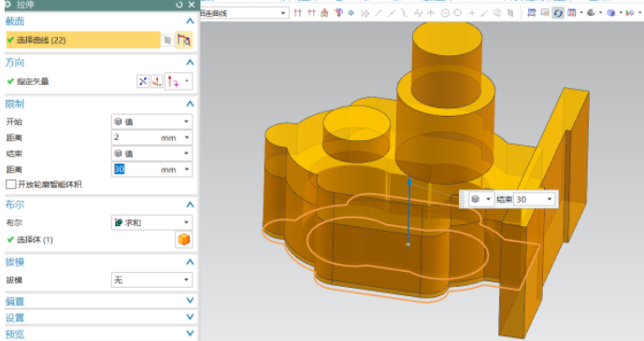The image size is (644, 341).
Task: Click the circle center snap point icon
Action: (x=445, y=13)
